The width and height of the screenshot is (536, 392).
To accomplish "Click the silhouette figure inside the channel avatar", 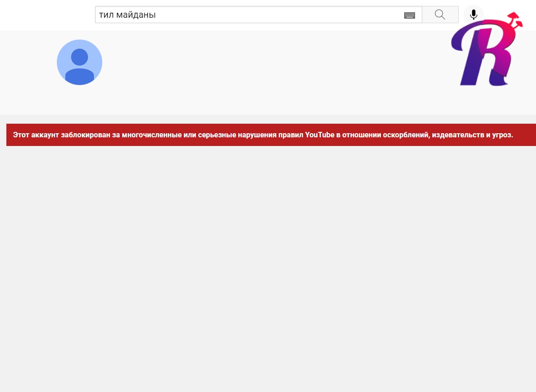I will pos(80,66).
